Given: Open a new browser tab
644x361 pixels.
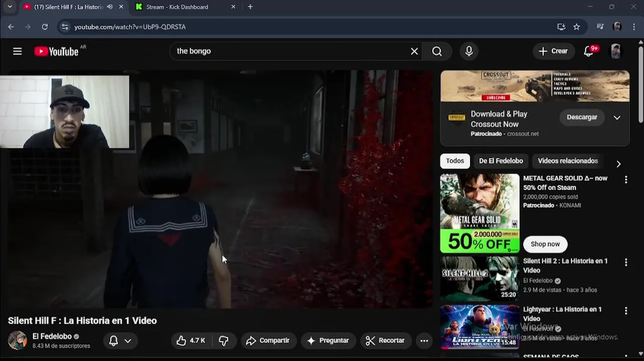Looking at the screenshot, I should pyautogui.click(x=250, y=7).
